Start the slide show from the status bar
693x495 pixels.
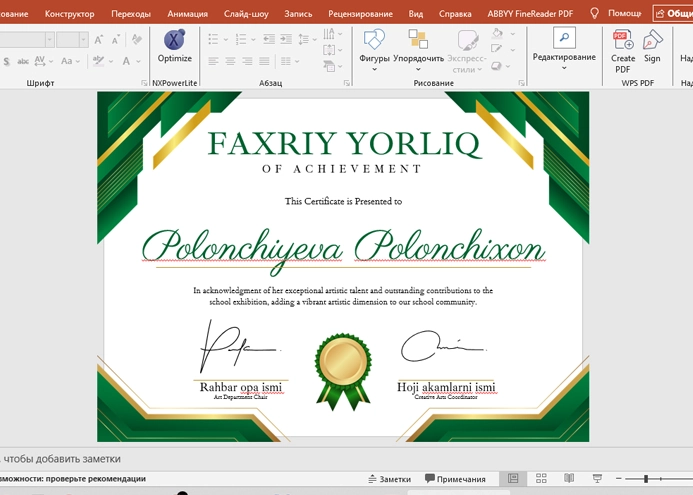[597, 478]
